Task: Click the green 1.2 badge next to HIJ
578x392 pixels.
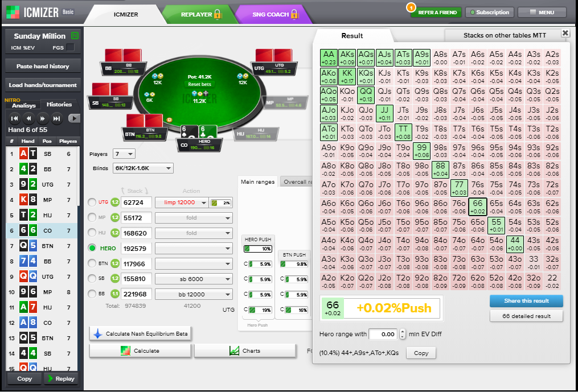Action: 115,233
